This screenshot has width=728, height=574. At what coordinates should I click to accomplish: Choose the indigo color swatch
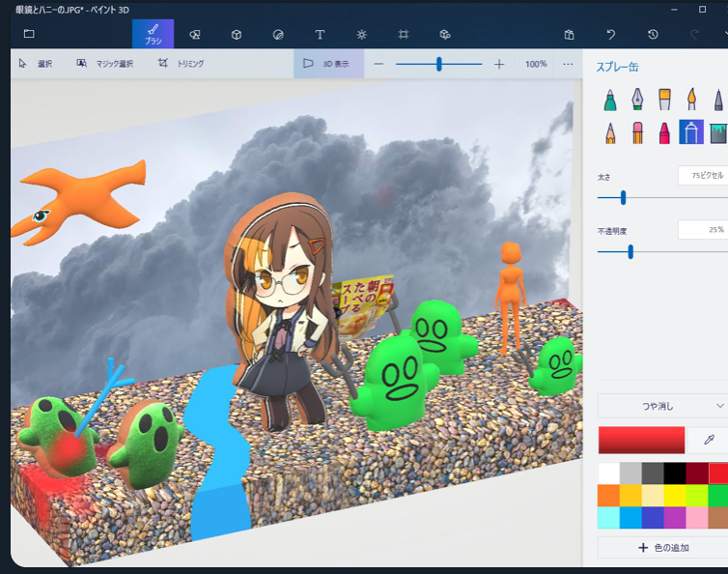[653, 517]
